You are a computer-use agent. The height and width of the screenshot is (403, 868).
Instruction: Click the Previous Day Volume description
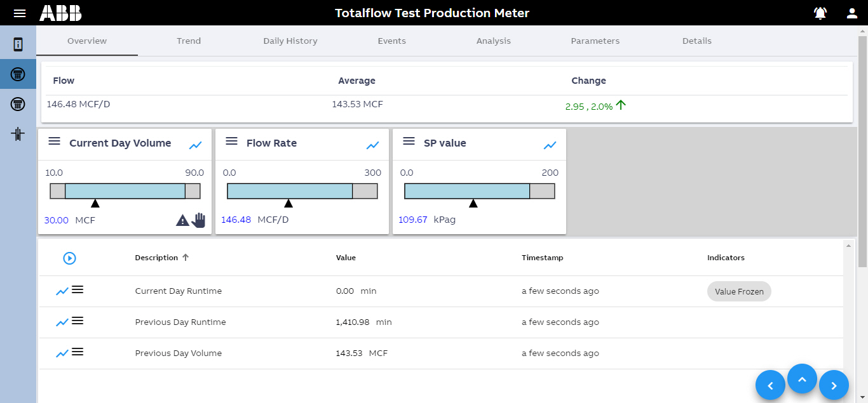click(x=179, y=353)
